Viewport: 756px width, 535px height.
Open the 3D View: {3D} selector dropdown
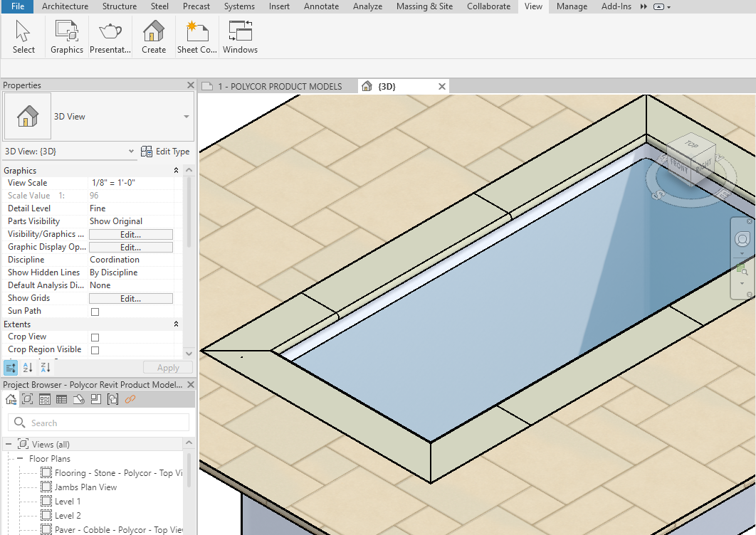130,151
